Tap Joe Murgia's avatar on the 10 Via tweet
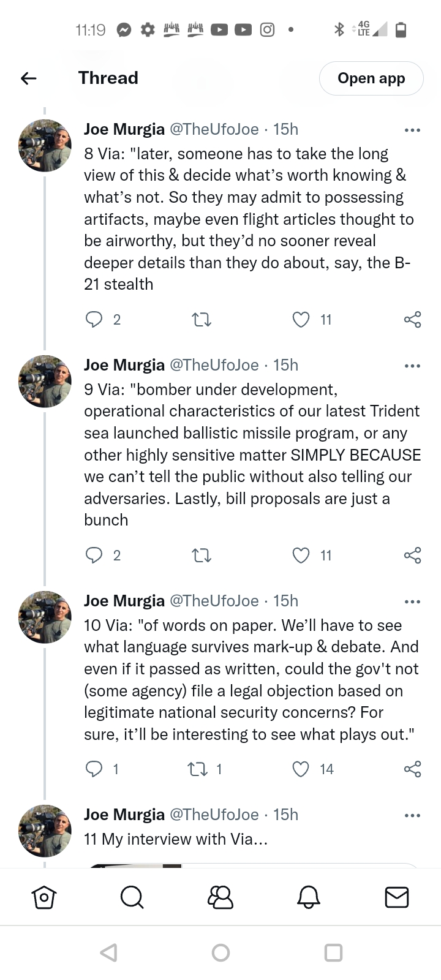The width and height of the screenshot is (441, 980). click(45, 617)
